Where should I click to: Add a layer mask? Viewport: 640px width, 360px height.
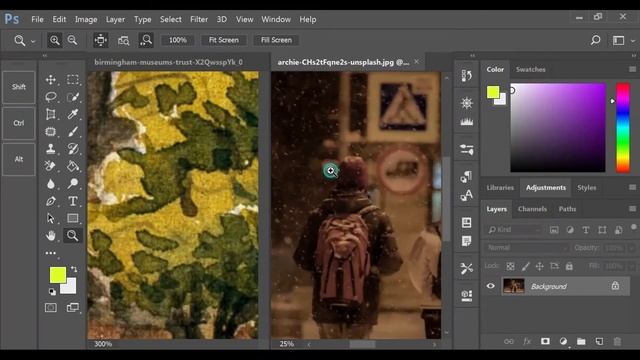pyautogui.click(x=545, y=341)
